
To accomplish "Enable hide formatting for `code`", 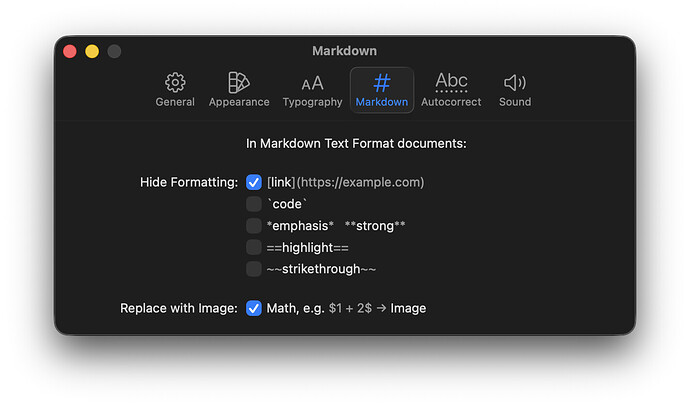I will (x=254, y=204).
